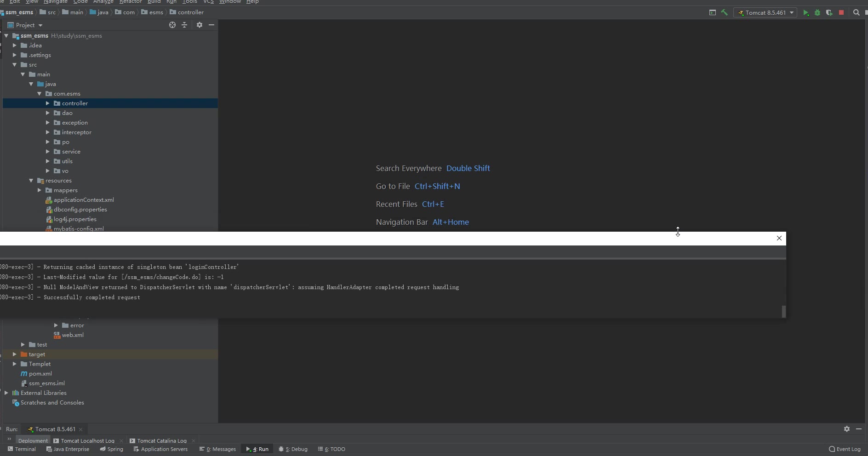Open Search Everywhere magnifier icon
Image resolution: width=868 pixels, height=456 pixels.
pyautogui.click(x=856, y=13)
